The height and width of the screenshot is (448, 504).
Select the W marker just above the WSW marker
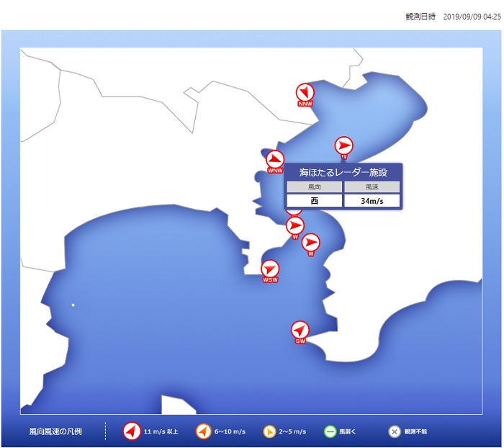[295, 226]
